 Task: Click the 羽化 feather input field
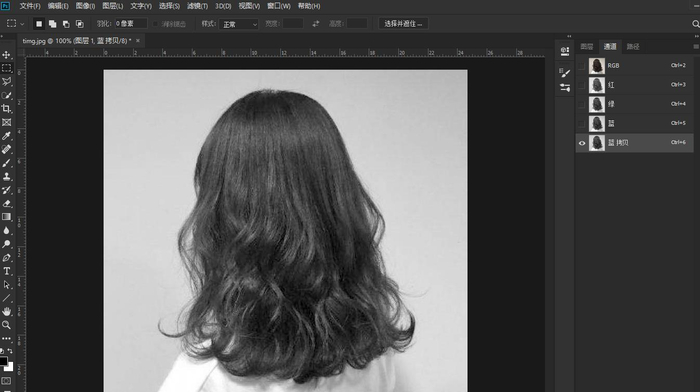pyautogui.click(x=131, y=24)
